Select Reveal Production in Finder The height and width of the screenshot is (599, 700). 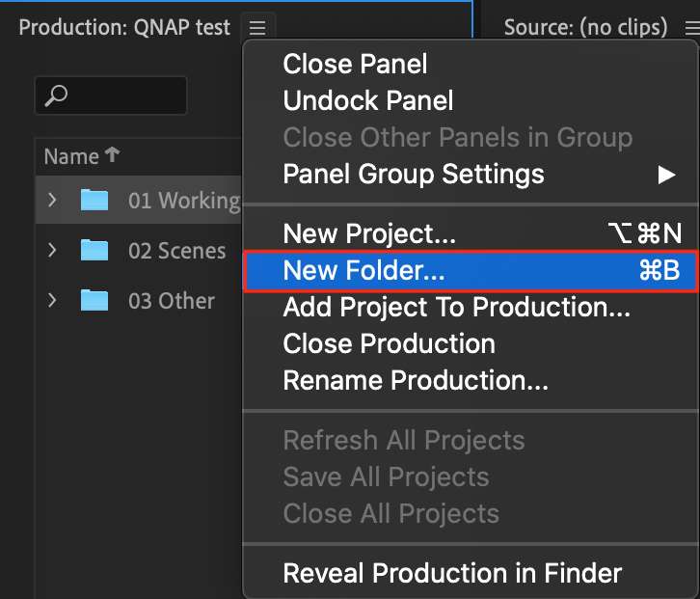471,573
